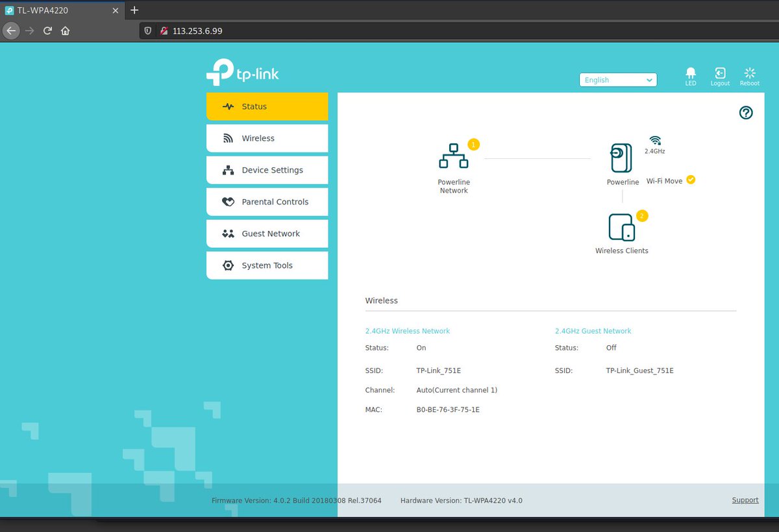Viewport: 779px width, 532px height.
Task: Click the MAC address B0-BE-76-3F-75-1E
Action: [448, 409]
